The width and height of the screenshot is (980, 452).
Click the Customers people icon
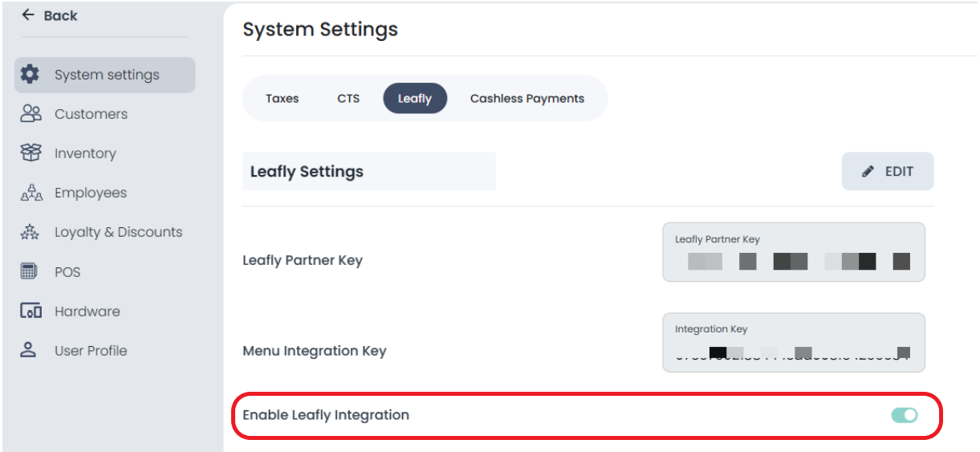click(x=30, y=114)
